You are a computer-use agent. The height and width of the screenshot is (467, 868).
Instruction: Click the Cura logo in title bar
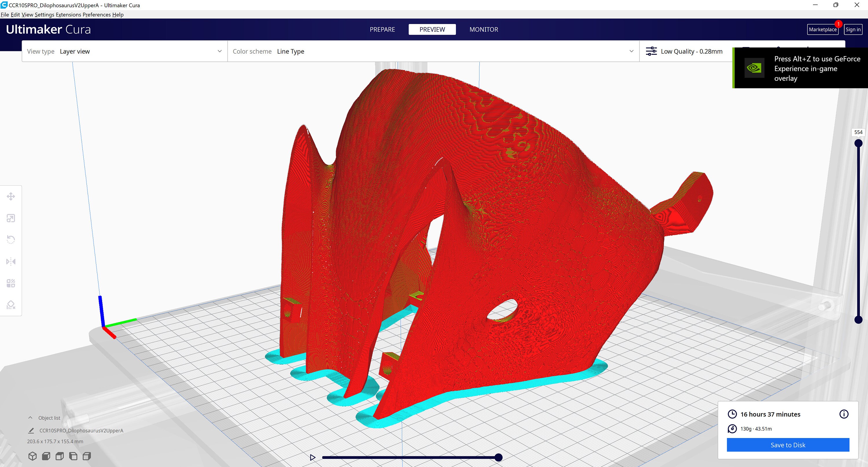[x=4, y=5]
